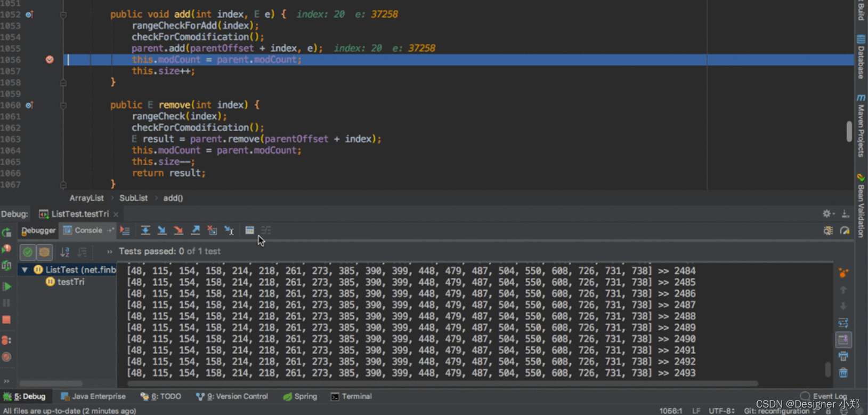Click the Step Over icon
The width and height of the screenshot is (868, 415).
(145, 230)
